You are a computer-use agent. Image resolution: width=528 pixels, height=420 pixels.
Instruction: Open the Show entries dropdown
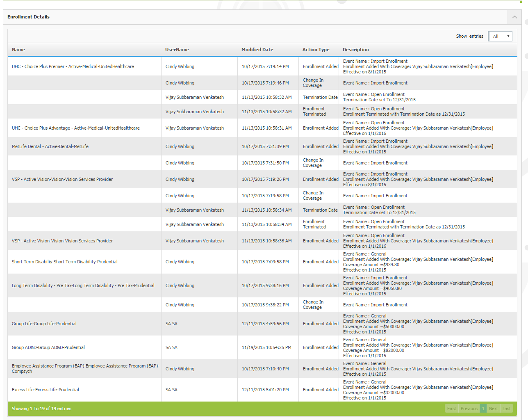pyautogui.click(x=501, y=36)
